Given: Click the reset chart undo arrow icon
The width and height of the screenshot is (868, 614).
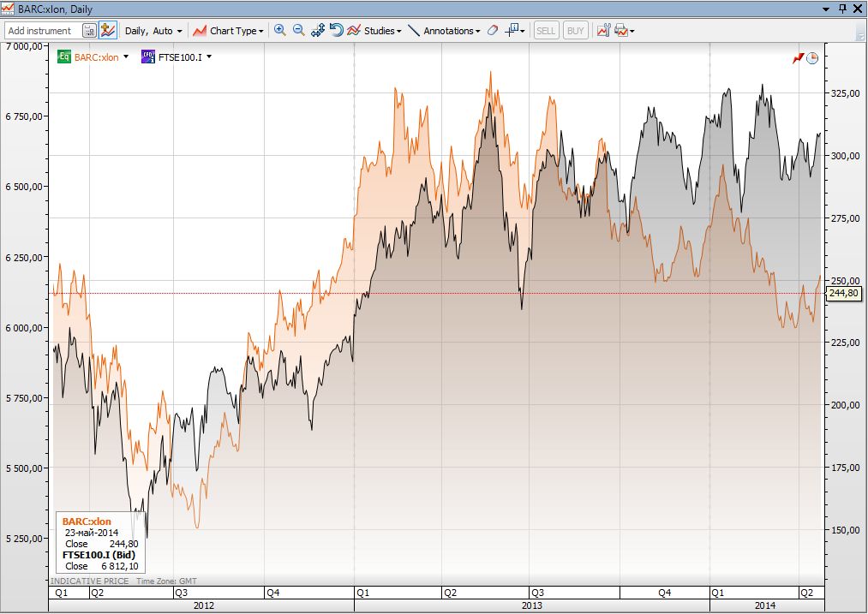Looking at the screenshot, I should pos(336,31).
